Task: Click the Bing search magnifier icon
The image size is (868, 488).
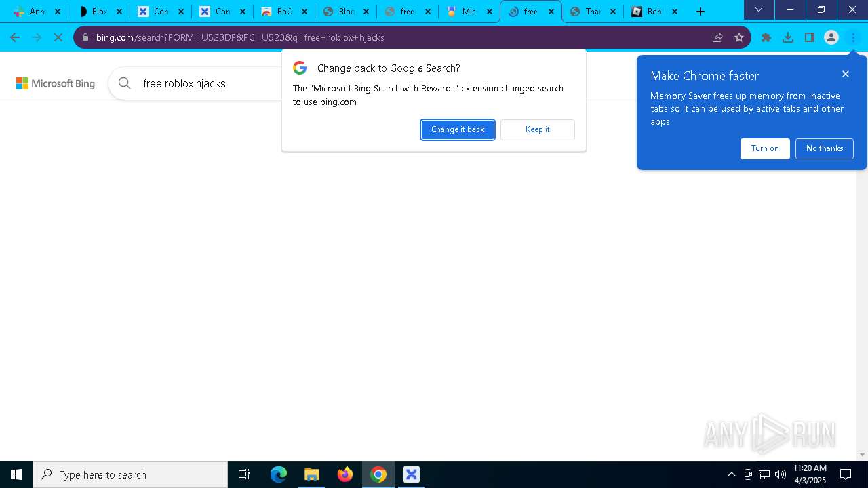Action: pyautogui.click(x=124, y=83)
